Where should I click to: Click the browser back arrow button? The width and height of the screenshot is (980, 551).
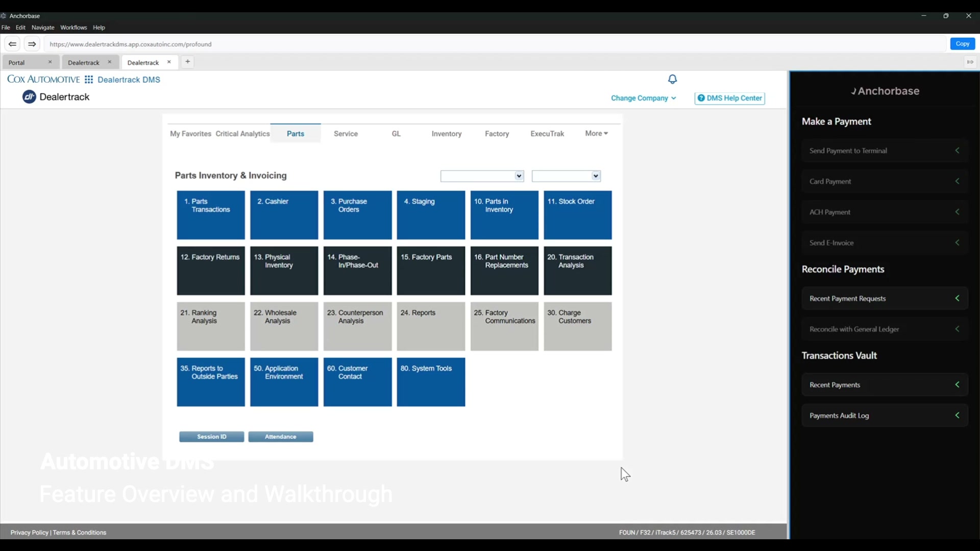click(13, 44)
